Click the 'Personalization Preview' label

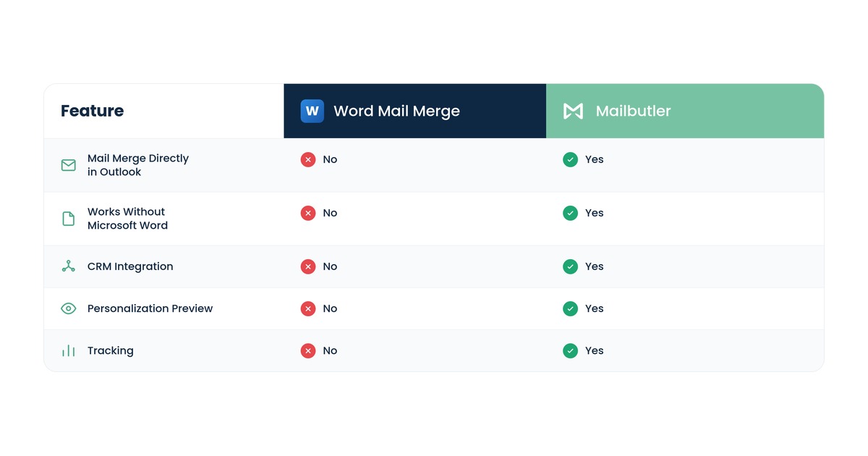pyautogui.click(x=150, y=308)
